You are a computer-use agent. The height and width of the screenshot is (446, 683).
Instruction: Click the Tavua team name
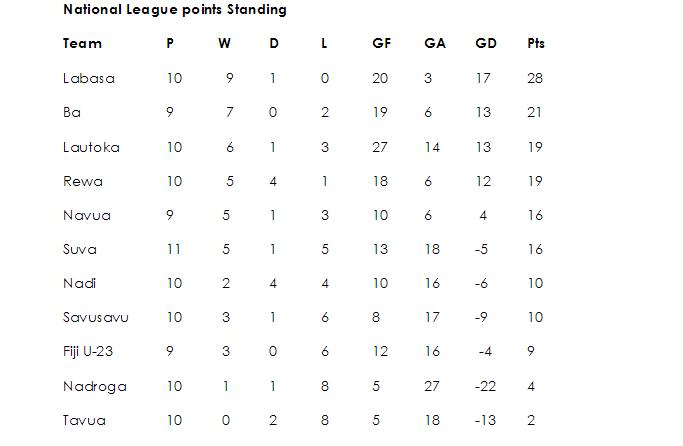(85, 420)
